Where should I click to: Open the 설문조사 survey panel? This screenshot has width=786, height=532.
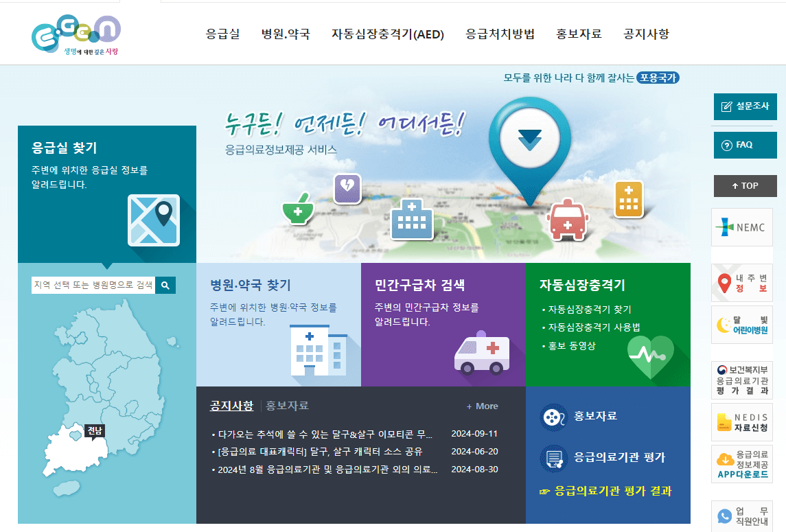click(x=745, y=106)
